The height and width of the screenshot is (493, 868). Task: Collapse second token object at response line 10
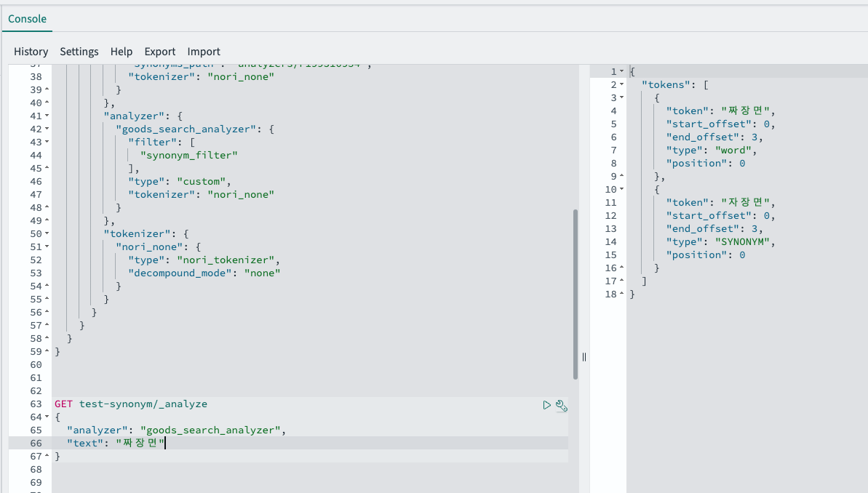[x=621, y=189]
